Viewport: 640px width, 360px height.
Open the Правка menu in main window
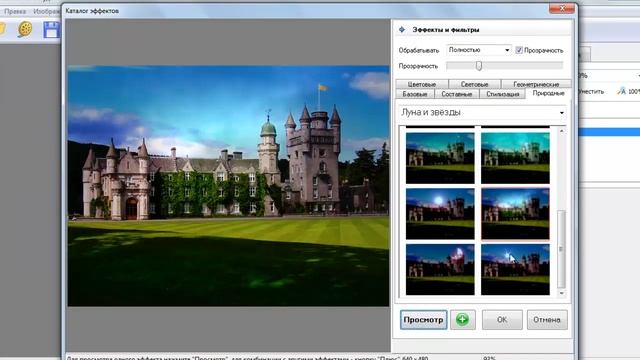pyautogui.click(x=15, y=11)
